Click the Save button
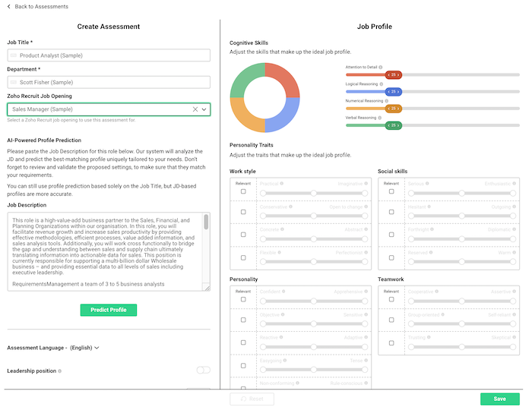532x407 pixels. pos(499,399)
